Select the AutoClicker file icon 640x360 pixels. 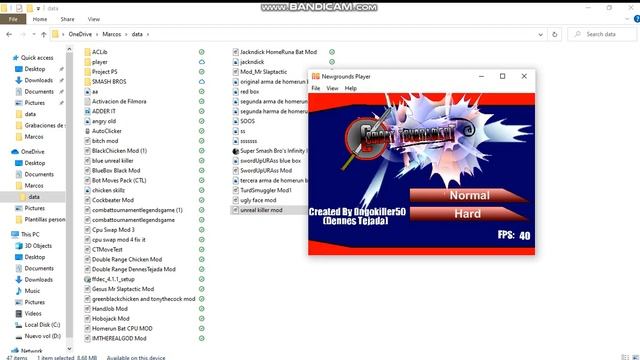point(87,131)
